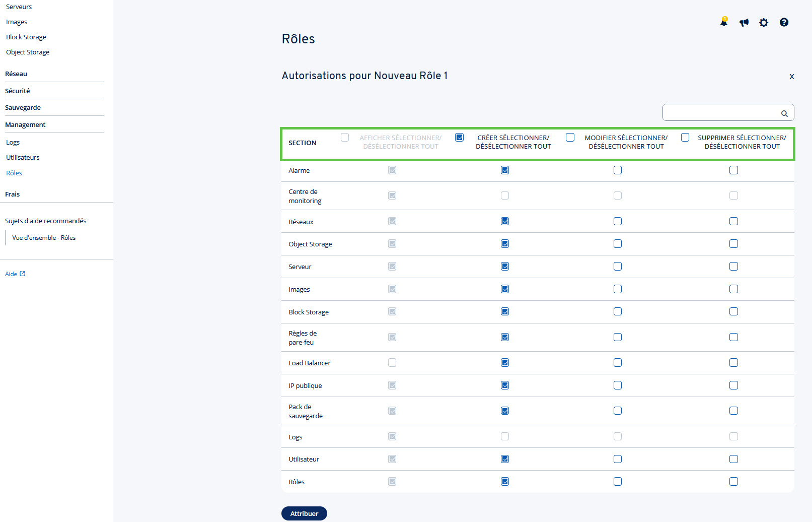
Task: Click the Aide external link icon
Action: 22,274
